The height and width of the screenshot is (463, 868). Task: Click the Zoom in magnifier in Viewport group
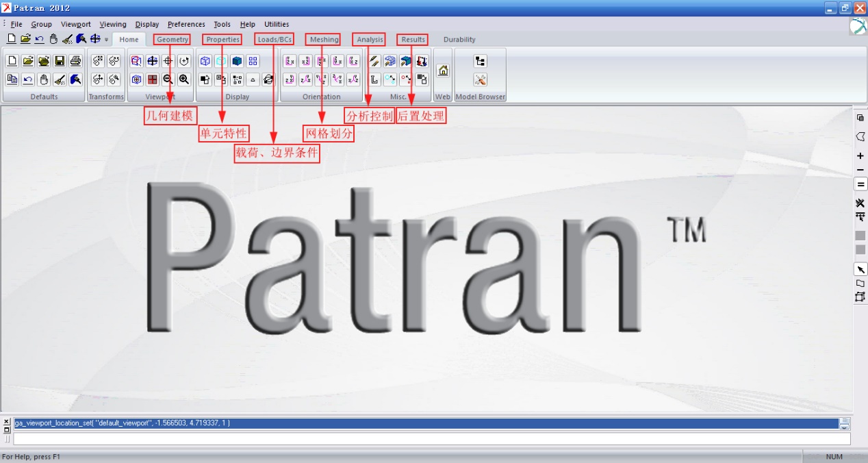tap(184, 79)
